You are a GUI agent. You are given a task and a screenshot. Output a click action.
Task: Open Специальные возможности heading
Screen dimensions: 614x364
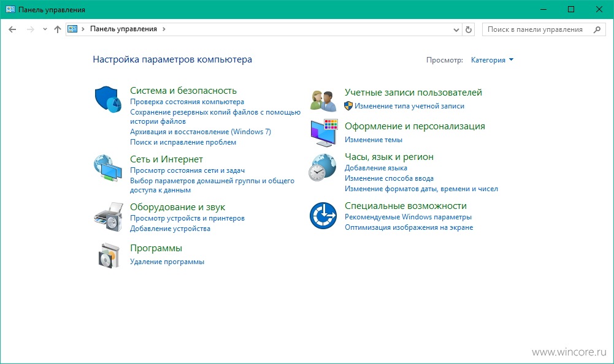point(405,205)
